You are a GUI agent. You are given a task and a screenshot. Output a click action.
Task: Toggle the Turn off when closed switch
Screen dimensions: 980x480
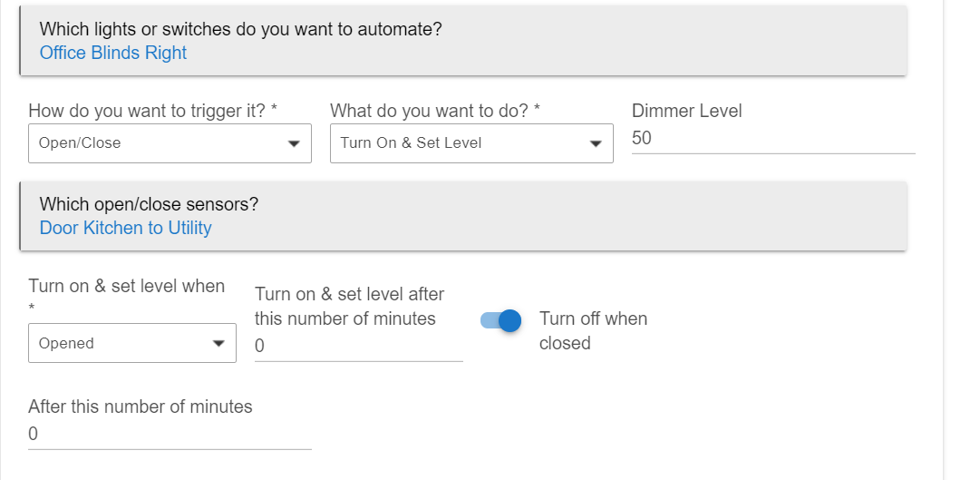pyautogui.click(x=501, y=320)
